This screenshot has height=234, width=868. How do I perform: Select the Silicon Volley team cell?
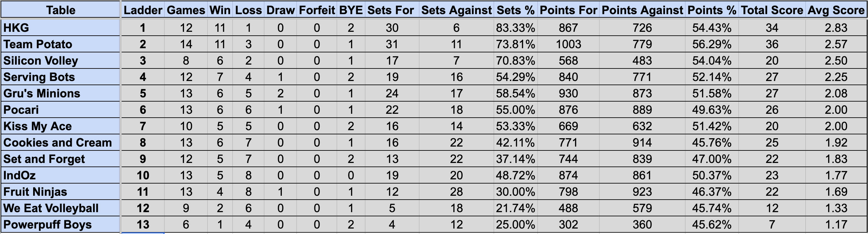point(60,61)
